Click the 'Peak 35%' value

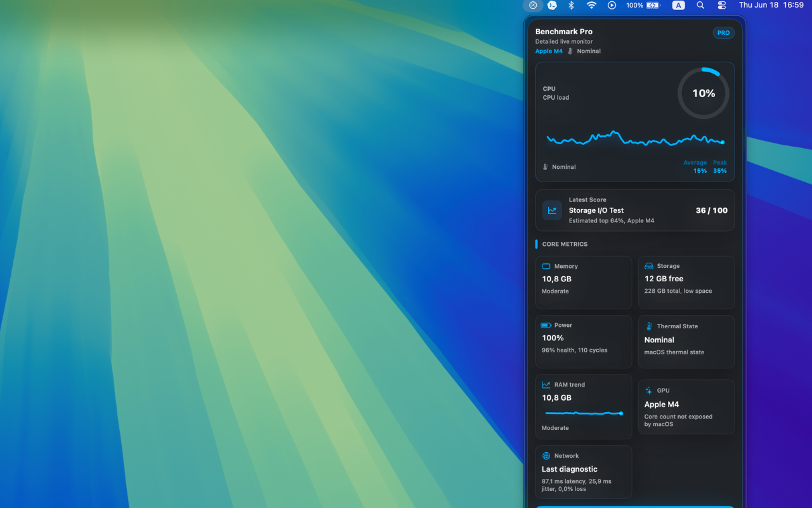[x=720, y=167]
